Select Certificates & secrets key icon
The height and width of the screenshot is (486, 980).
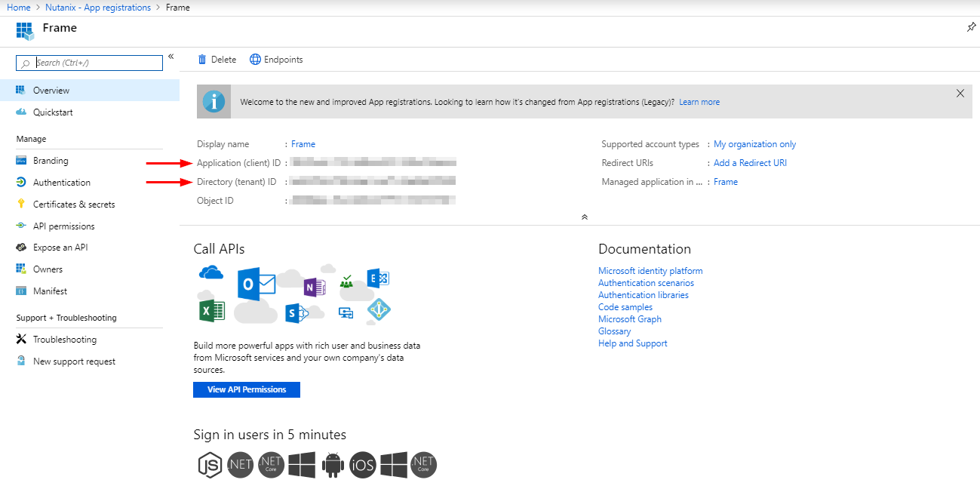(20, 204)
